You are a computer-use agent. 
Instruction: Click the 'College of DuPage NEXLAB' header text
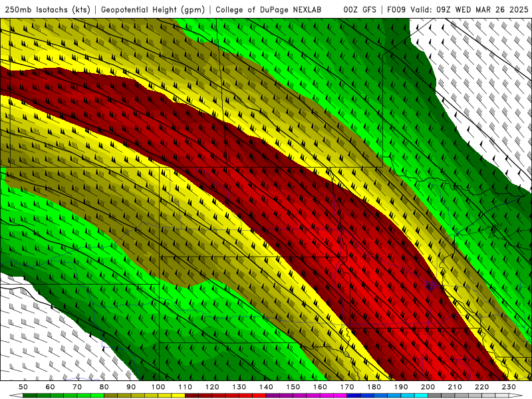269,9
